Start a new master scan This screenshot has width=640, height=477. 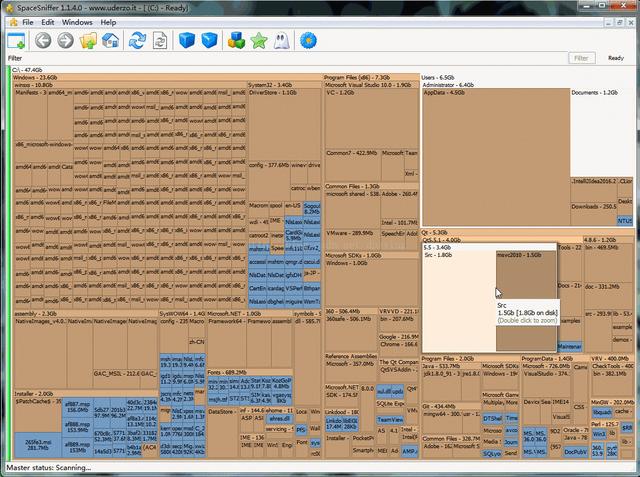pyautogui.click(x=137, y=41)
